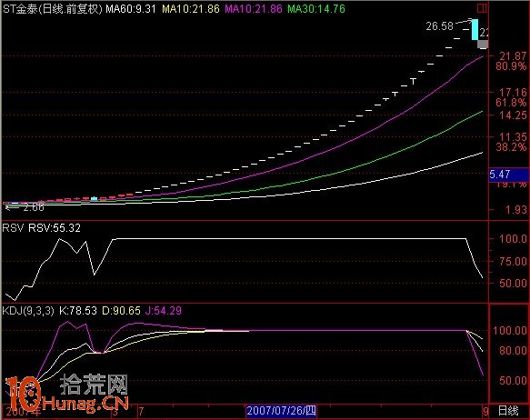The width and height of the screenshot is (530, 420).
Task: Click the MA60:9.31 indicator label
Action: click(131, 9)
